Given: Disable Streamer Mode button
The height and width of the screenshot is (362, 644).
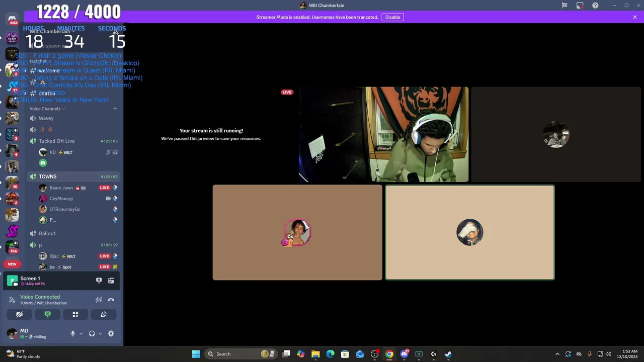Looking at the screenshot, I should (392, 17).
